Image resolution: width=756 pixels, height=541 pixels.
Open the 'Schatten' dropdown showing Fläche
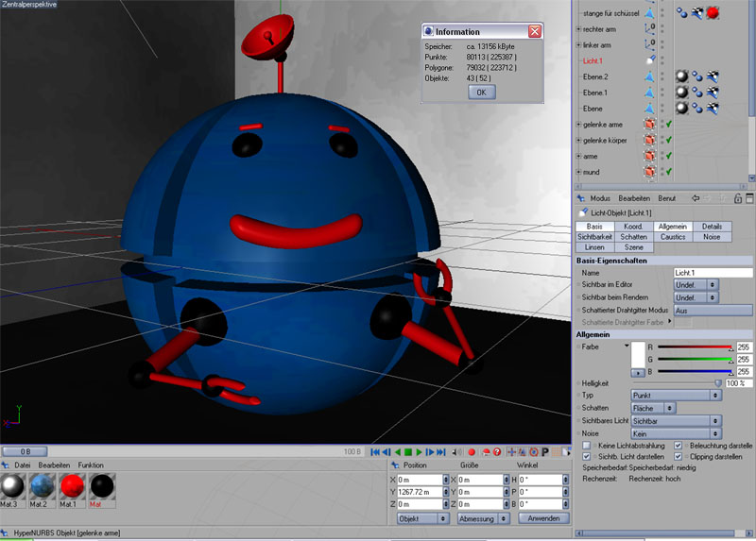654,408
